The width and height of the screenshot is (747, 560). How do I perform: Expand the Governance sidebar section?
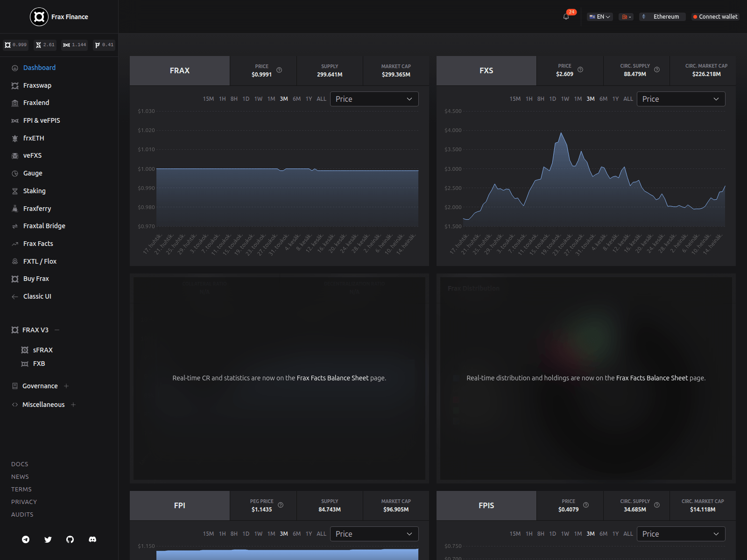point(66,386)
